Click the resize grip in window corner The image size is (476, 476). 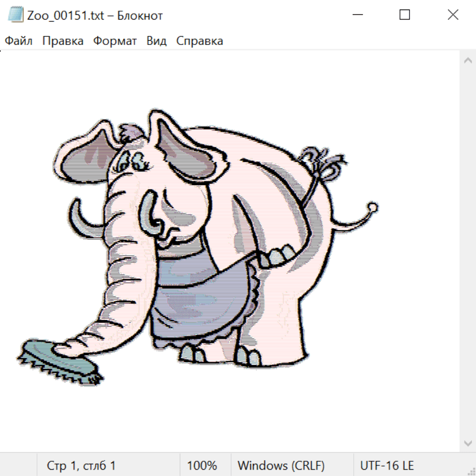click(471, 471)
